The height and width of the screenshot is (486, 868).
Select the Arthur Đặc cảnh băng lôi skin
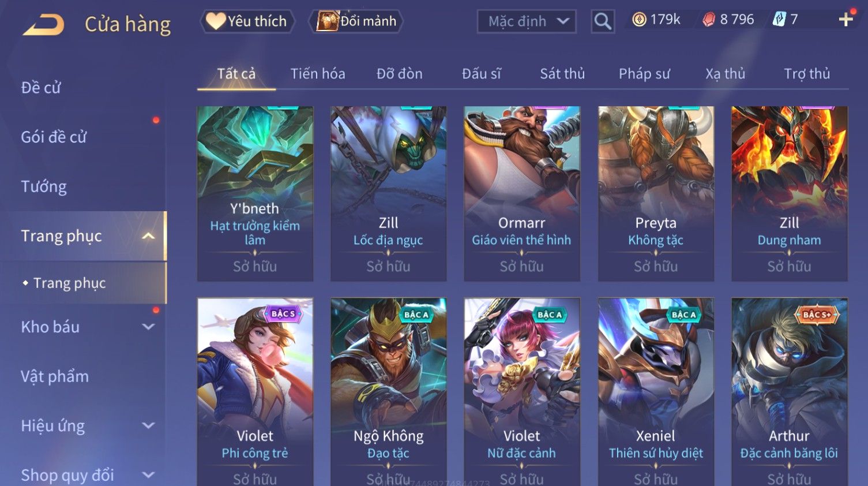tap(789, 392)
